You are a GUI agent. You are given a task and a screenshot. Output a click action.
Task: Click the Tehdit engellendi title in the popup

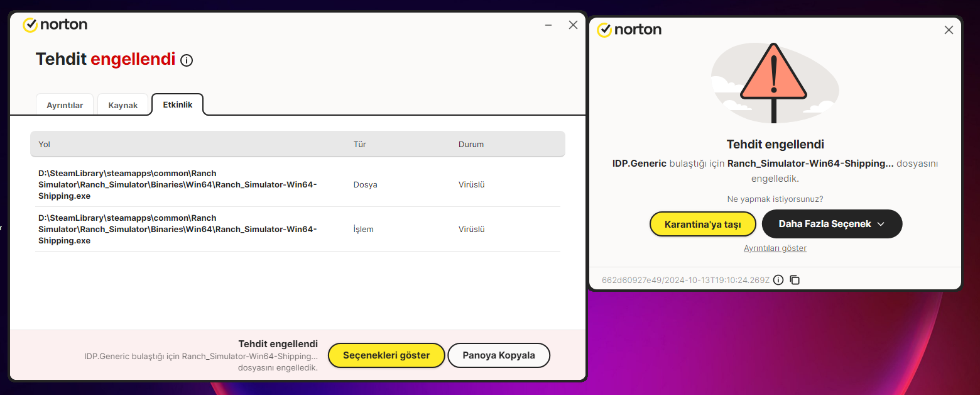point(775,144)
